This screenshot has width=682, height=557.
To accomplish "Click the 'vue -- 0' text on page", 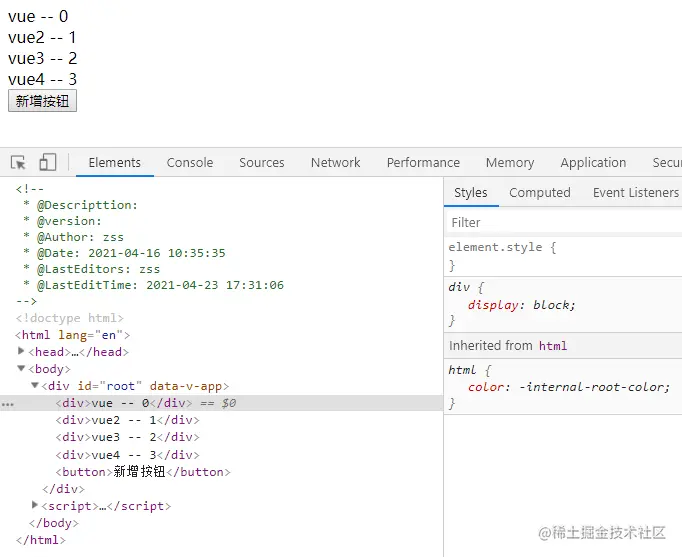I will tap(38, 17).
